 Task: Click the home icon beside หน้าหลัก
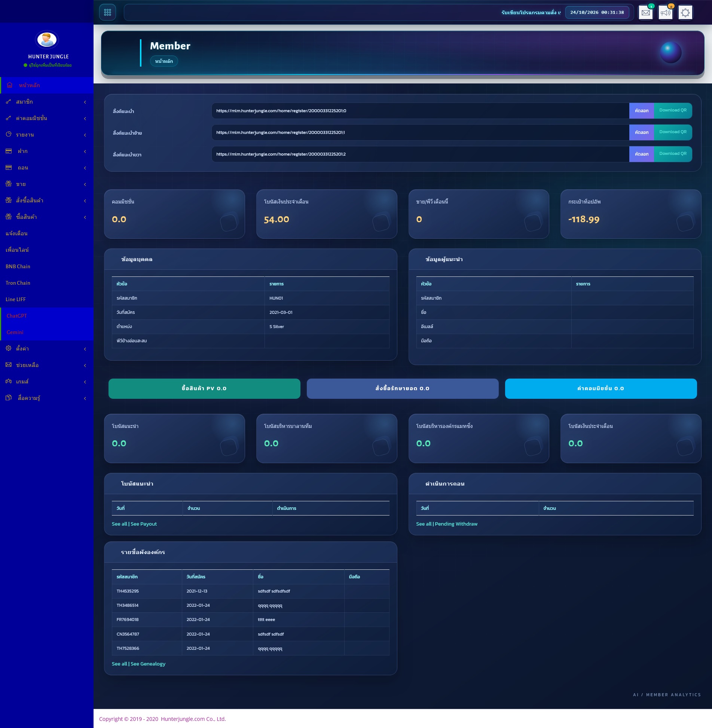[x=10, y=85]
